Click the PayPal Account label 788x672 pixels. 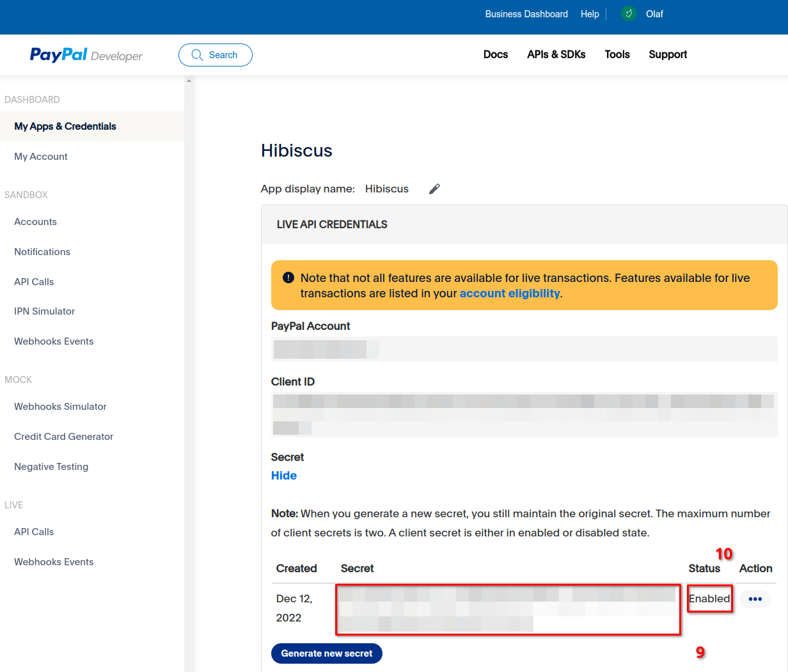[x=311, y=326]
